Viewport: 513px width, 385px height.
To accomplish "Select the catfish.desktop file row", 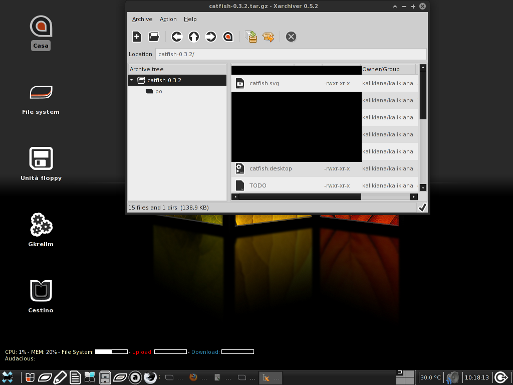I will (x=324, y=168).
